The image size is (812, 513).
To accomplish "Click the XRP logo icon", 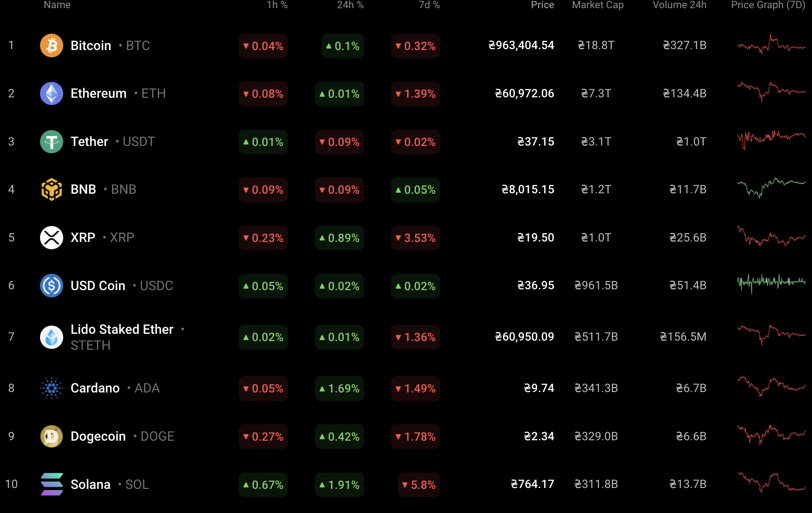I will (51, 237).
